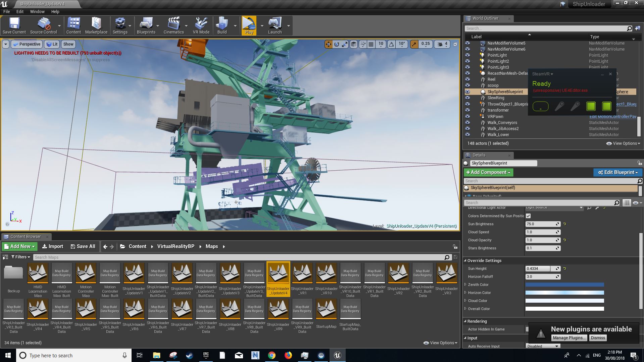Screen dimensions: 644x362
Task: Click the Show button in viewport
Action: (x=68, y=44)
